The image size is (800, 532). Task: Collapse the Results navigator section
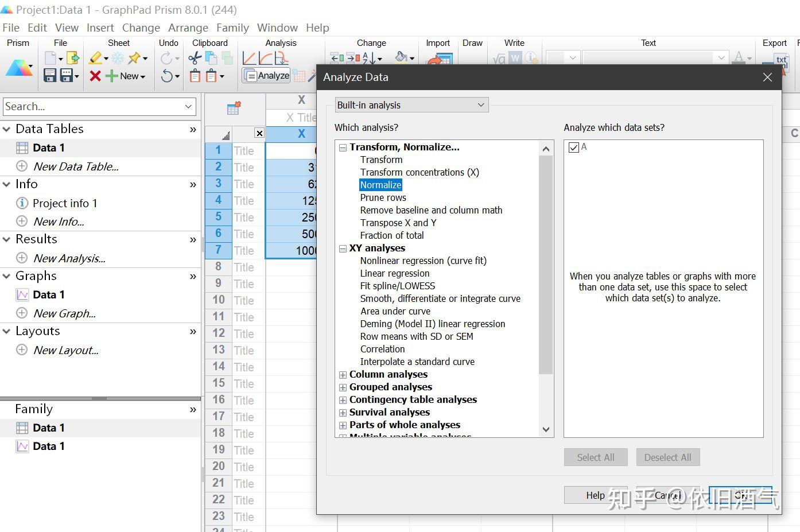coord(7,239)
